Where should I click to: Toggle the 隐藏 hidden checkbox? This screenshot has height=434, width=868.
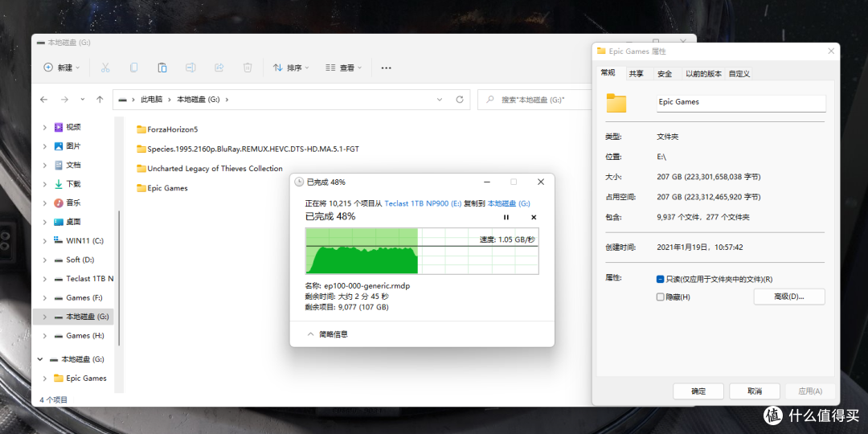click(660, 297)
